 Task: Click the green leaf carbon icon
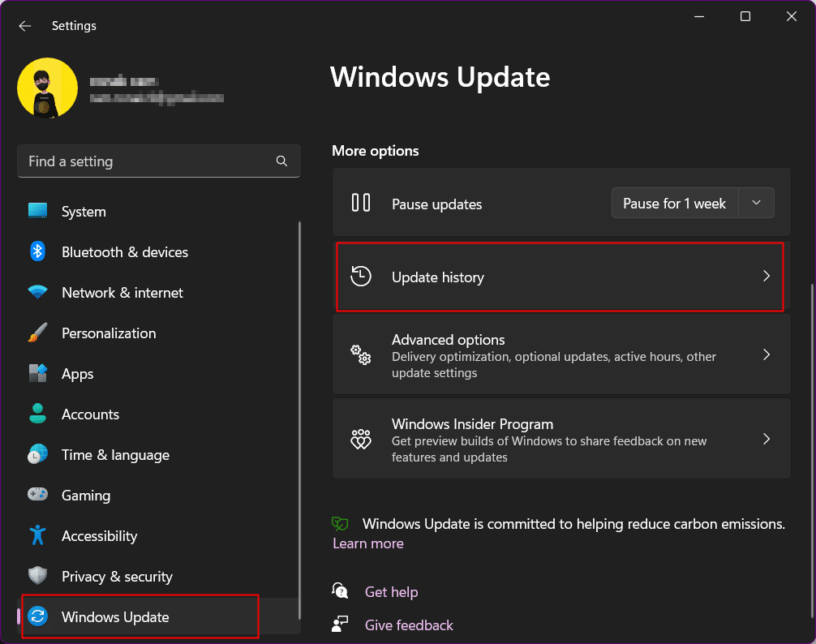point(340,523)
